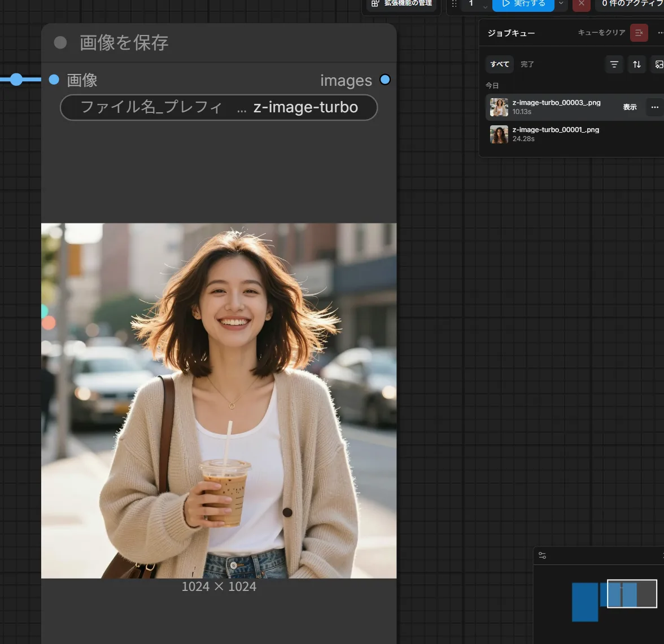
Task: Open the job queue filter icon
Action: 614,64
